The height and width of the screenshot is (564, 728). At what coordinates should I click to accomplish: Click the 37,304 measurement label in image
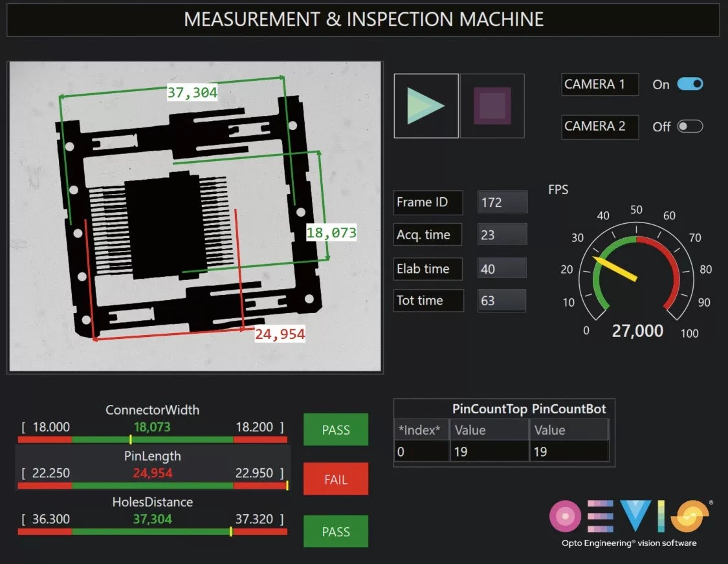pyautogui.click(x=192, y=92)
